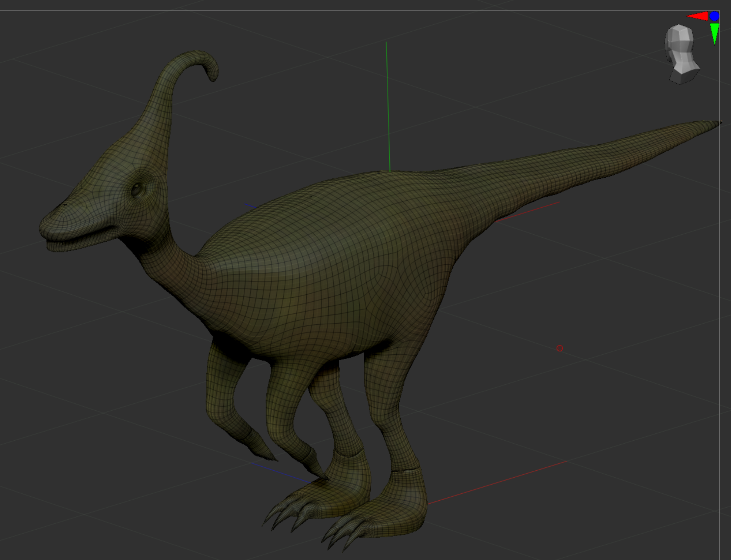
Task: Click the small red brush cursor circle
Action: click(560, 348)
